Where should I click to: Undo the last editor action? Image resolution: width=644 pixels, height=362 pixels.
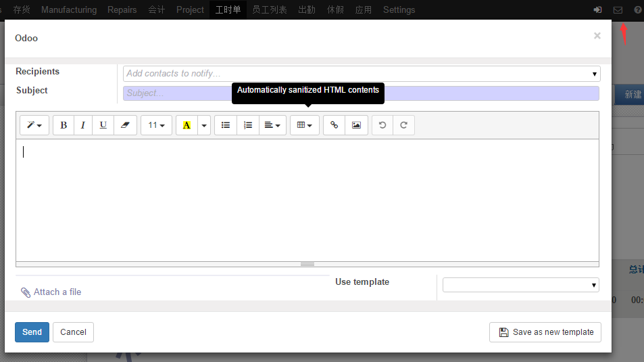(382, 125)
